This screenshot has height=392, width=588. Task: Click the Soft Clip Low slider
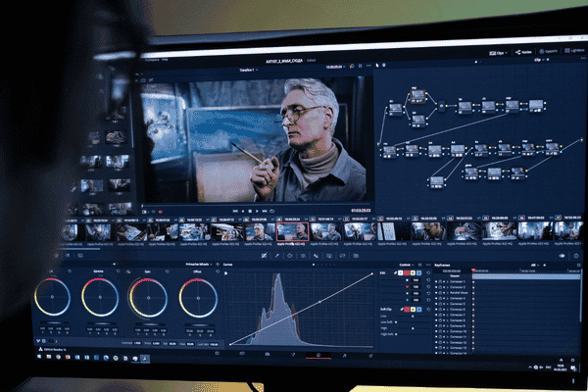click(x=413, y=316)
